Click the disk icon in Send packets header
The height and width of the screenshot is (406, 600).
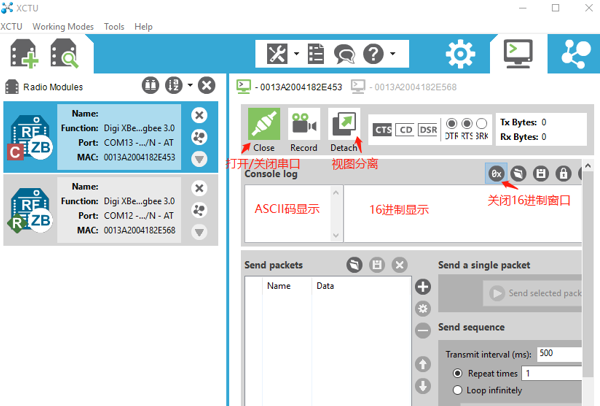click(x=377, y=264)
